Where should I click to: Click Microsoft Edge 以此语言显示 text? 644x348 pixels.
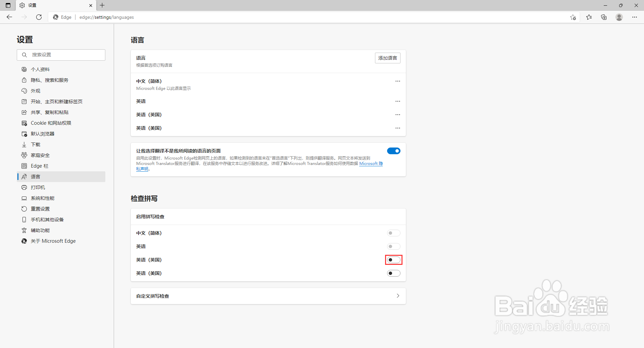pyautogui.click(x=163, y=89)
